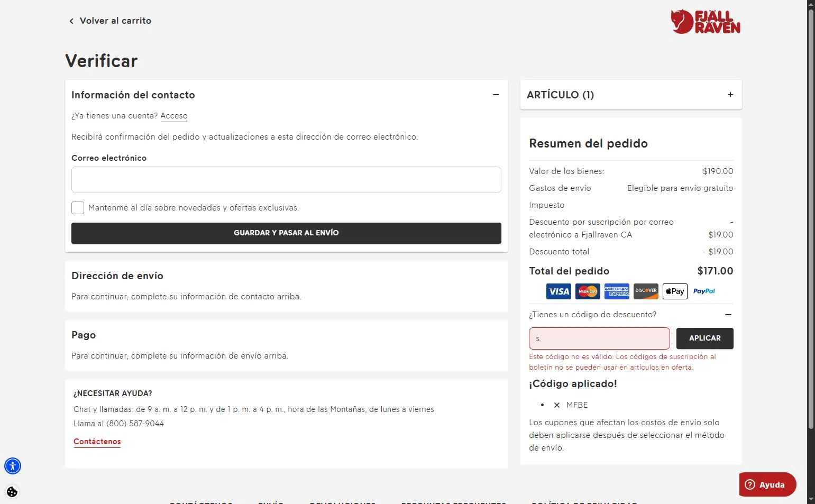Image resolution: width=815 pixels, height=504 pixels.
Task: Remove the applied MFBE coupon code
Action: 557,405
